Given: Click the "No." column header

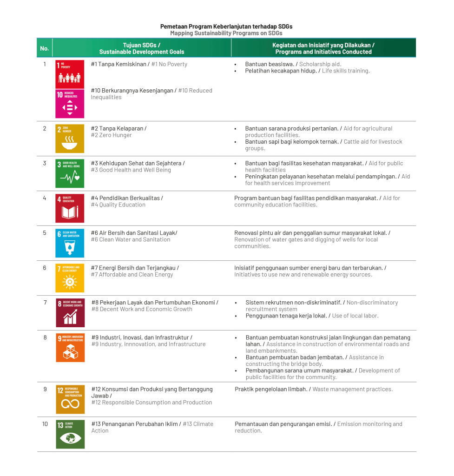Looking at the screenshot, I should pos(45,48).
